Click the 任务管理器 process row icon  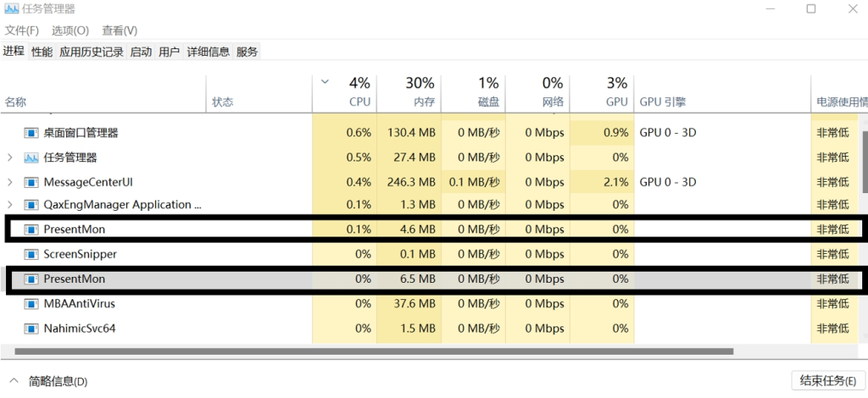pos(31,158)
